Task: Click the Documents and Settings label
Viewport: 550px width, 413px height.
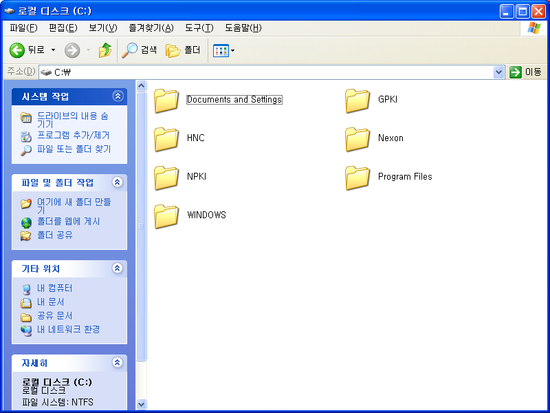Action: (234, 100)
